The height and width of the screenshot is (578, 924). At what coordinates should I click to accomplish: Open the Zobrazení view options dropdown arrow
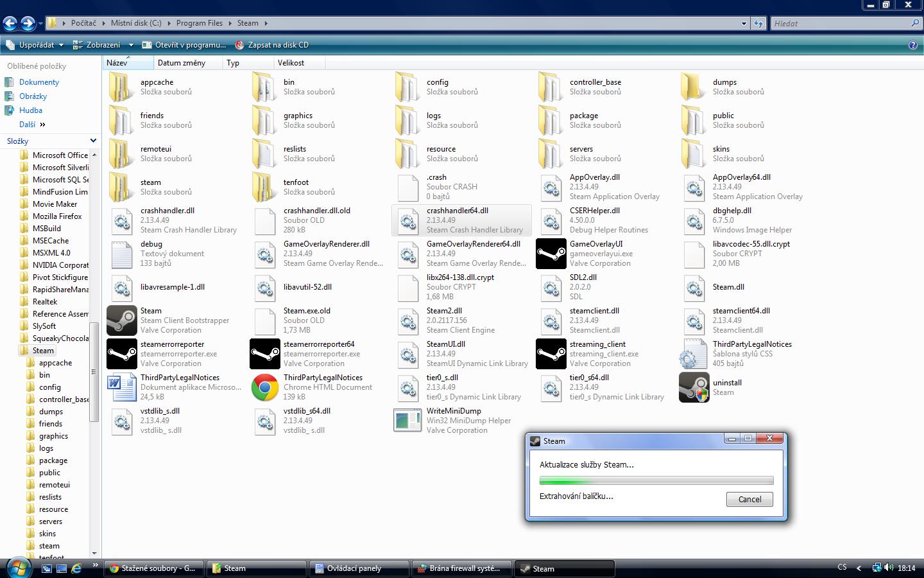[x=131, y=45]
